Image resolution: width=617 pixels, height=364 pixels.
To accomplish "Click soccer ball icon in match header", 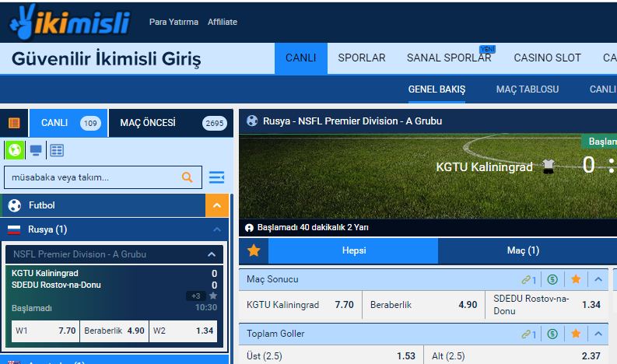I will (x=252, y=121).
